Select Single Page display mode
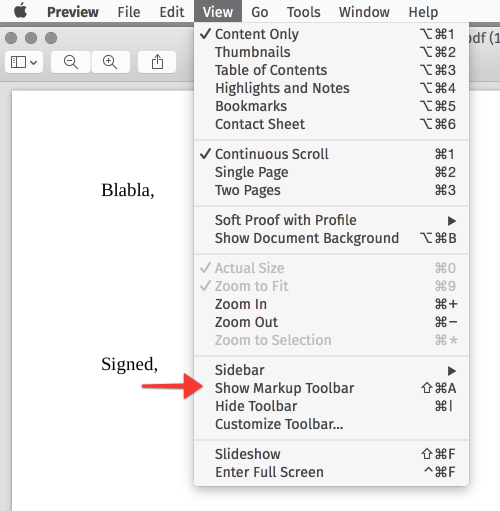 331,172
